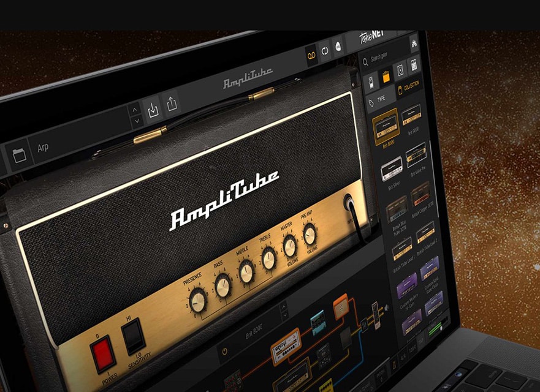This screenshot has height=392, width=540.
Task: Select the British Tube Lead 1 amp
Action: coord(402,248)
